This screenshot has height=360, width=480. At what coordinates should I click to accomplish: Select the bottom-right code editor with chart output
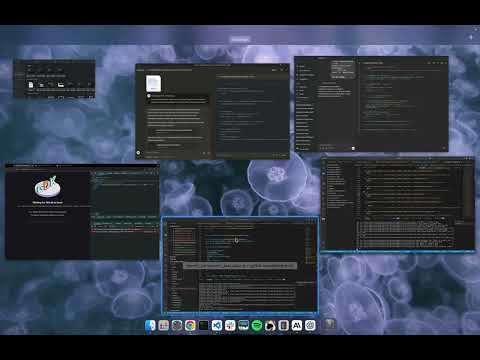pyautogui.click(x=397, y=204)
